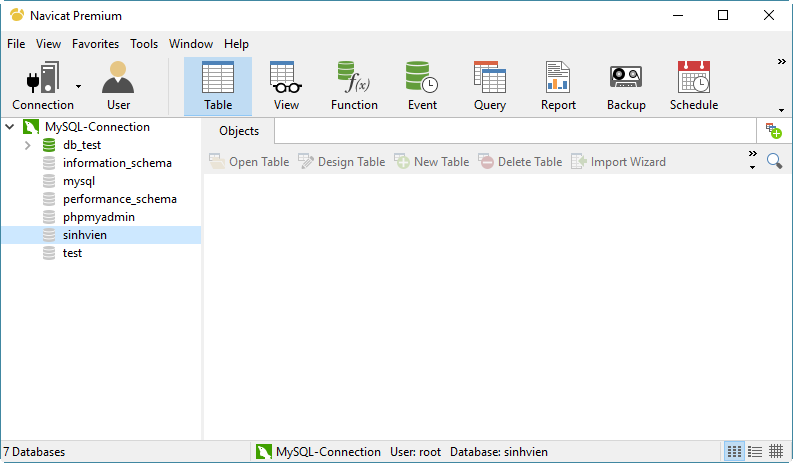Show more main toolbar items chevron
The width and height of the screenshot is (793, 463).
tap(781, 62)
